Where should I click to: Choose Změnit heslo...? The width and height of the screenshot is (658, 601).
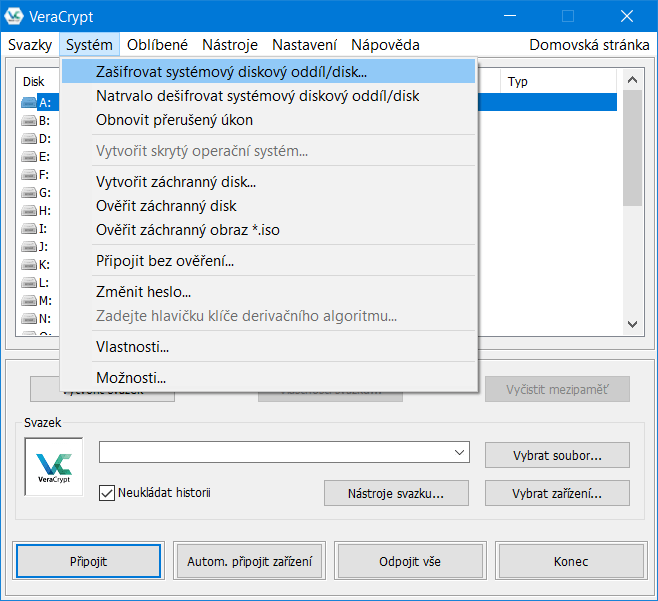tap(269, 292)
